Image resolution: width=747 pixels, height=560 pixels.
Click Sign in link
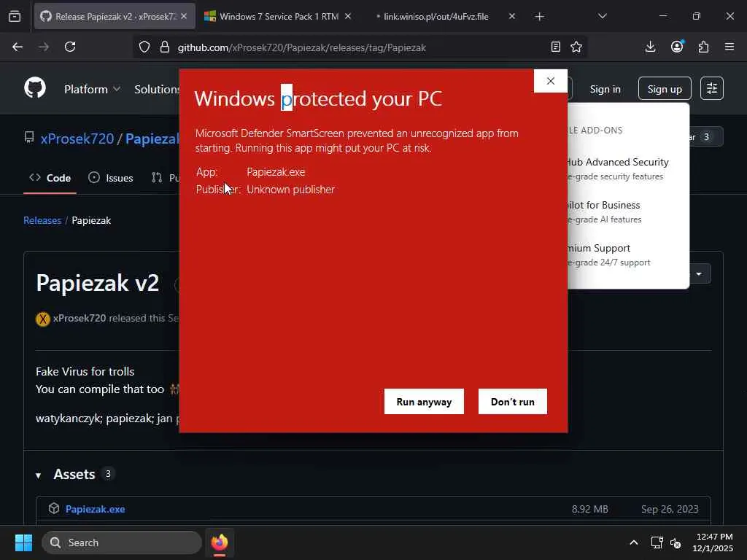(x=605, y=89)
